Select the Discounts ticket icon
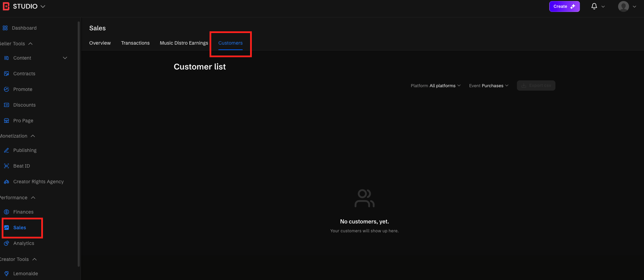Viewport: 644px width, 280px height. (6, 105)
